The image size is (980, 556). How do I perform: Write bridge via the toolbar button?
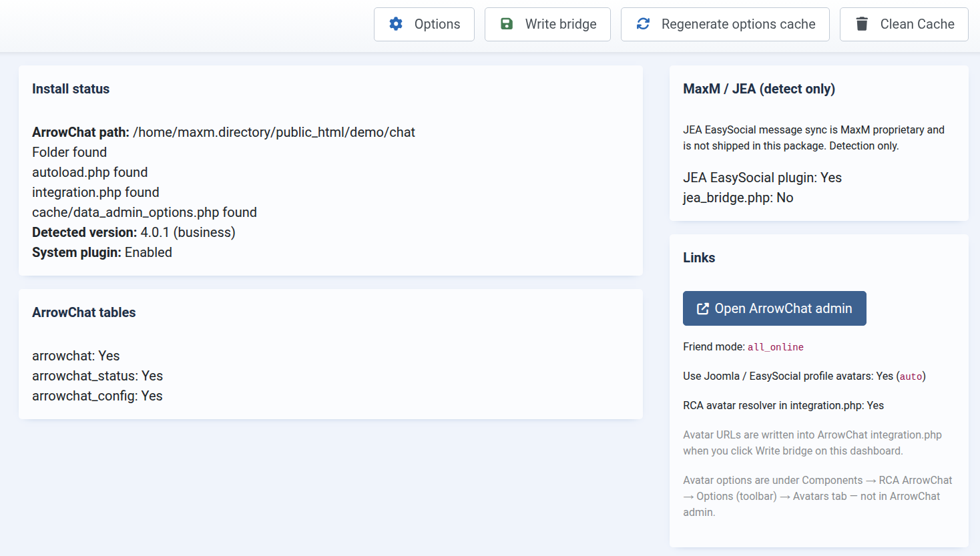coord(547,24)
